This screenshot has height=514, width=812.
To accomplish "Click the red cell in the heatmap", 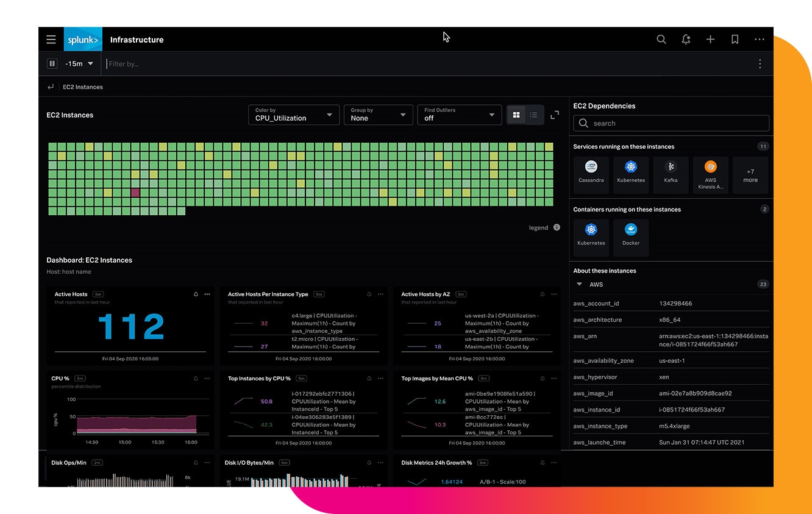I will pos(135,192).
